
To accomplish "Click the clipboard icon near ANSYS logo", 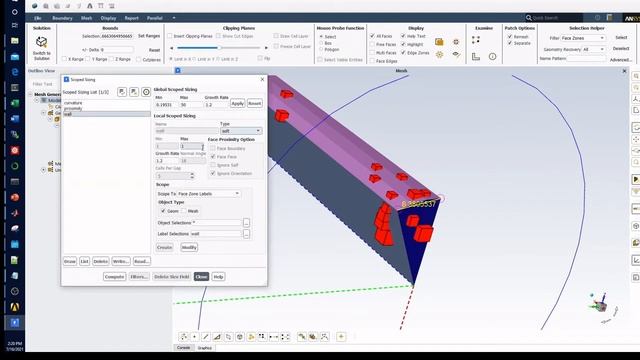I will (x=609, y=18).
